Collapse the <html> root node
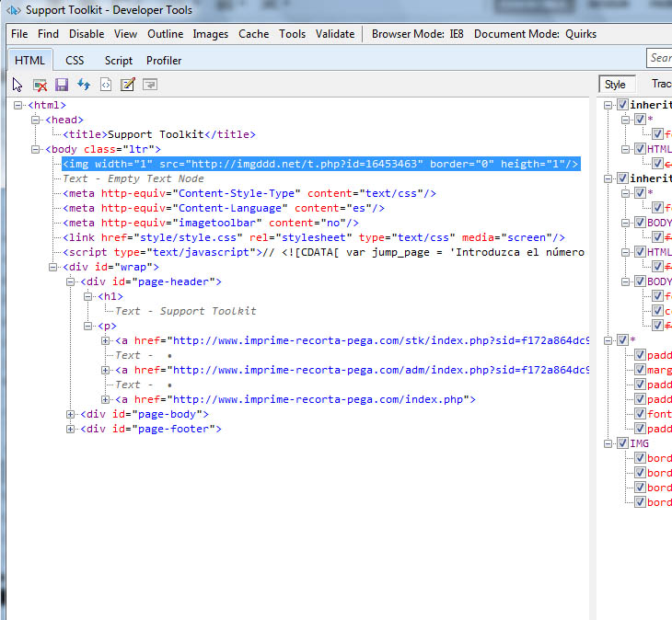The width and height of the screenshot is (672, 620). [17, 106]
